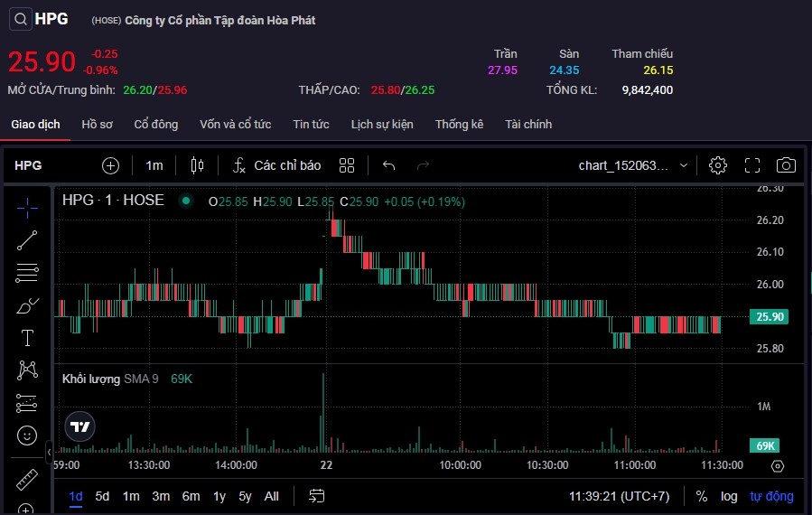Open the candlestick chart type selector
Viewport: 812px width, 515px height.
tap(198, 165)
